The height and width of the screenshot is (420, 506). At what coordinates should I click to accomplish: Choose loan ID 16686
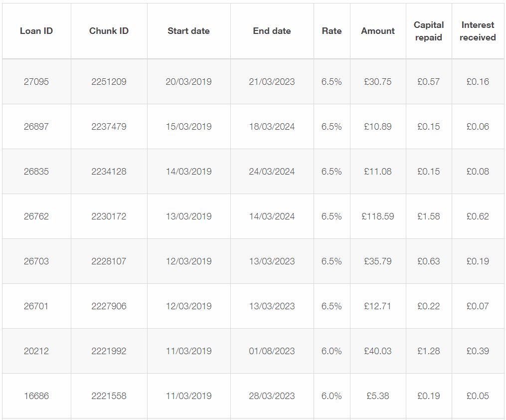coord(36,396)
